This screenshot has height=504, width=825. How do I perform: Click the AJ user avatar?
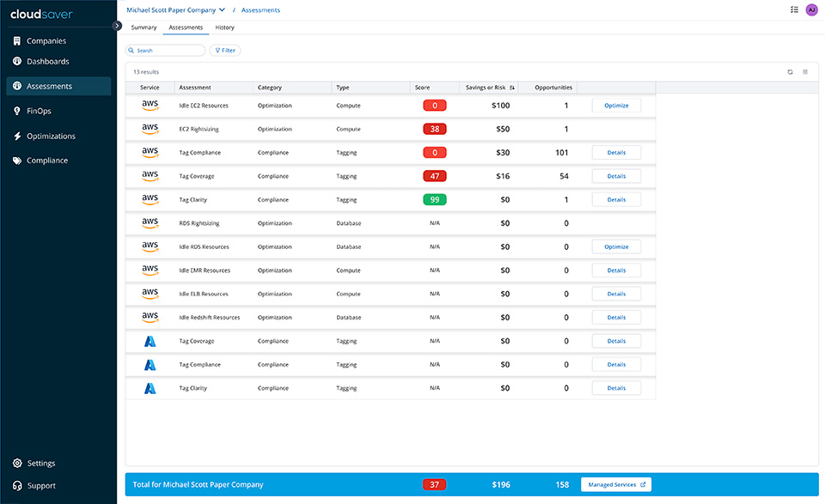[x=811, y=9]
